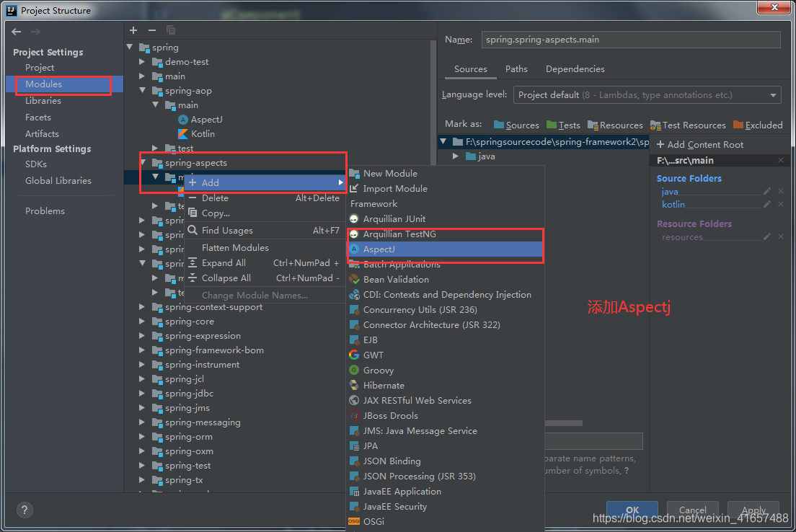The height and width of the screenshot is (532, 796).
Task: Click Find Usages in the context menu
Action: 265,231
